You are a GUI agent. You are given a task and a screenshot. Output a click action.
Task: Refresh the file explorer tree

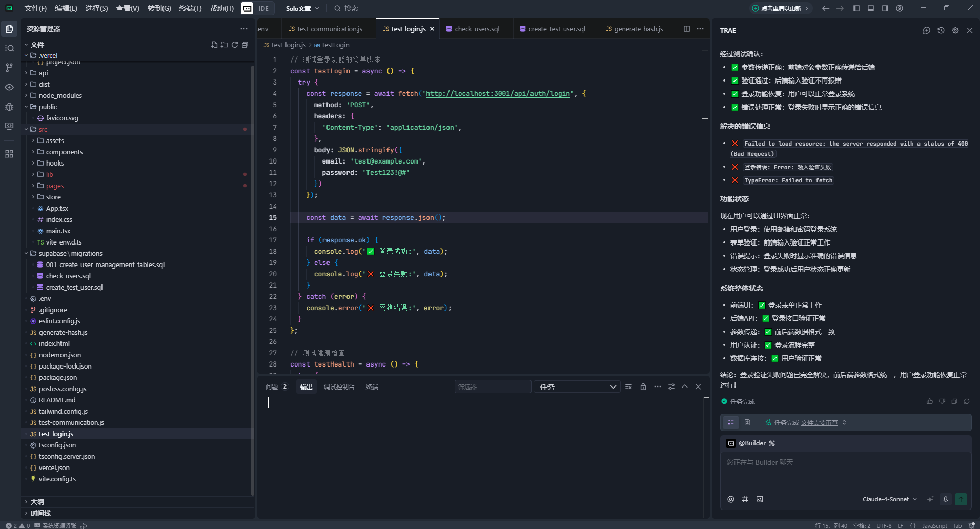[x=235, y=45]
